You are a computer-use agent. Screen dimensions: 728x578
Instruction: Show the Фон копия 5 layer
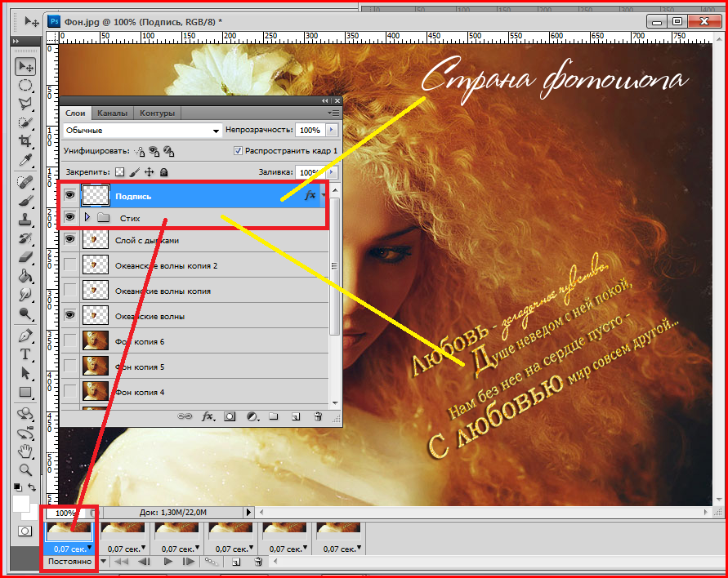(x=69, y=366)
